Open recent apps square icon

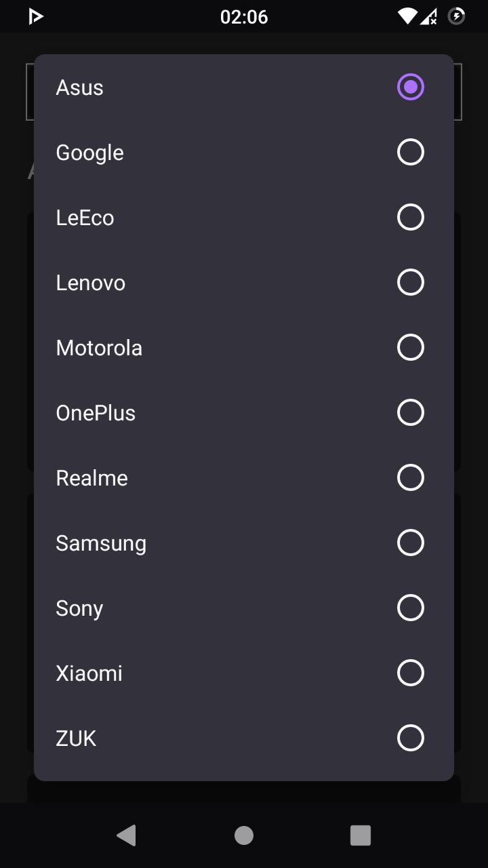point(361,835)
